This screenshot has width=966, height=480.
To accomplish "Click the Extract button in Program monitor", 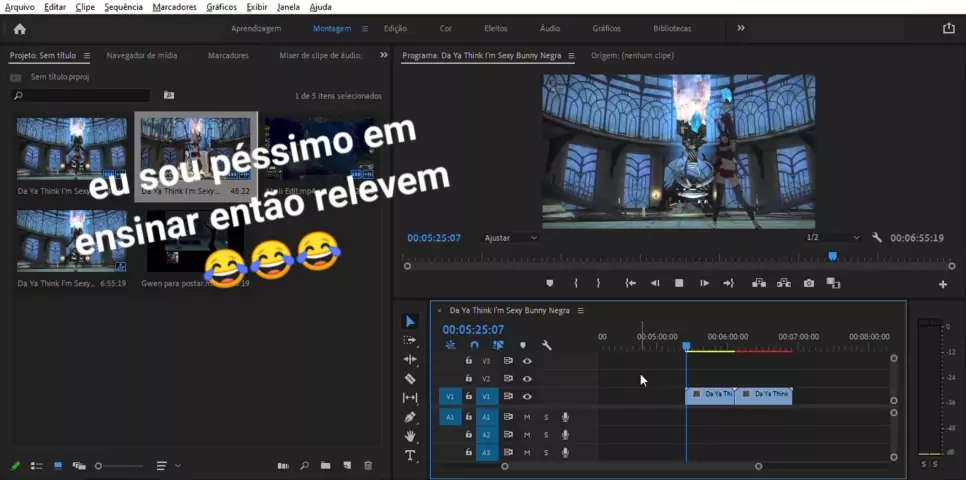I will 784,283.
